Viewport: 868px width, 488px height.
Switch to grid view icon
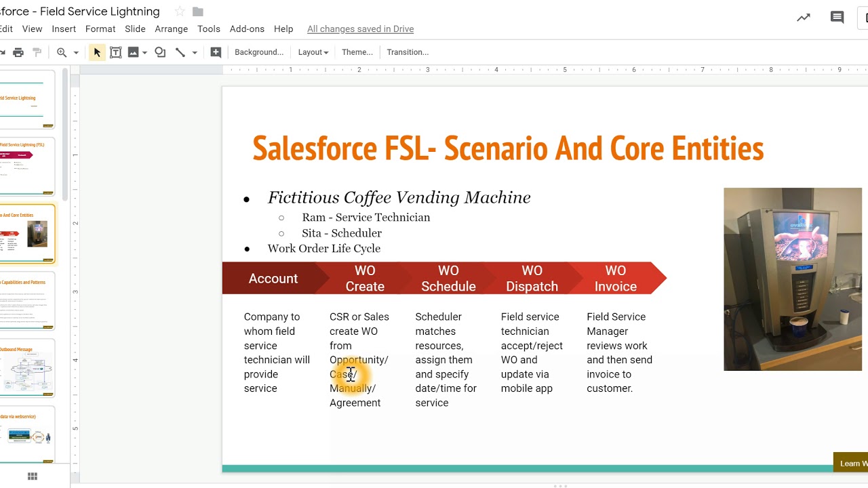click(32, 476)
